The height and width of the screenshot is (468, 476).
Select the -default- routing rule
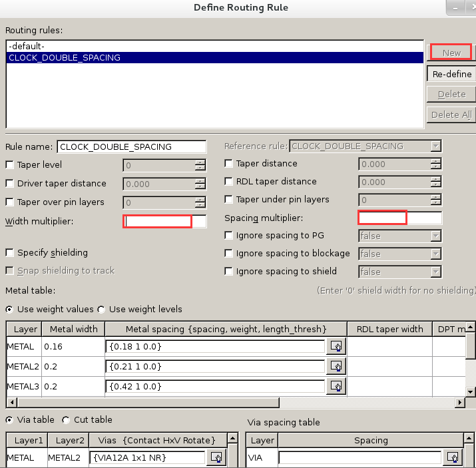pyautogui.click(x=214, y=46)
